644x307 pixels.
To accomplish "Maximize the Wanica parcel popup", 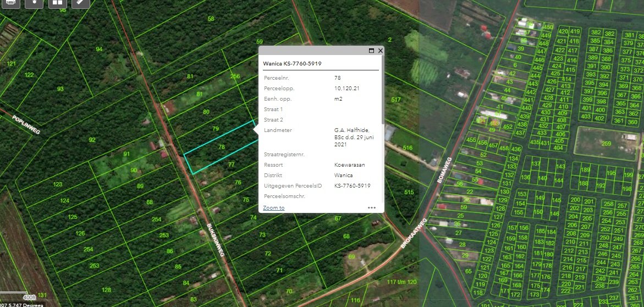I will 371,51.
